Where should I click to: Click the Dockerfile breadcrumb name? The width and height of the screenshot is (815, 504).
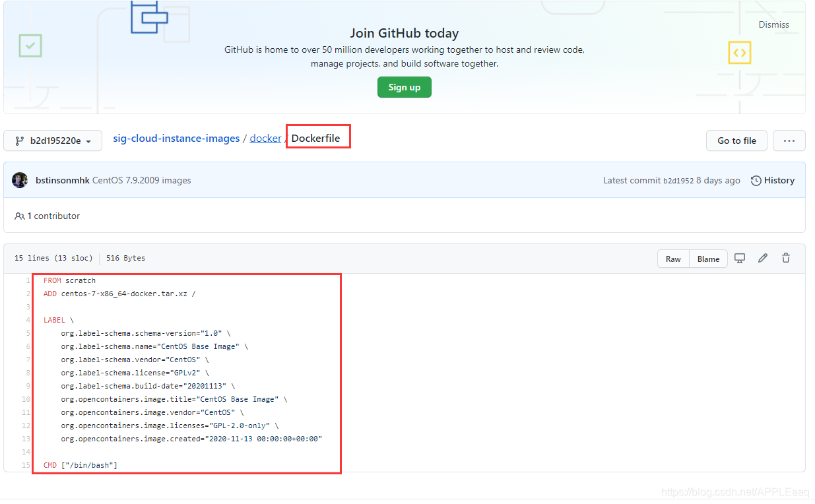(316, 139)
